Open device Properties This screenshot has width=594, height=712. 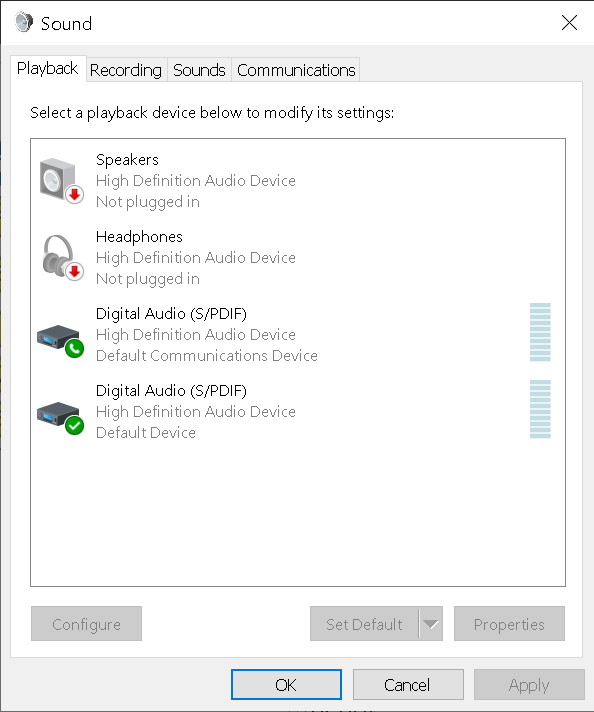click(x=509, y=624)
